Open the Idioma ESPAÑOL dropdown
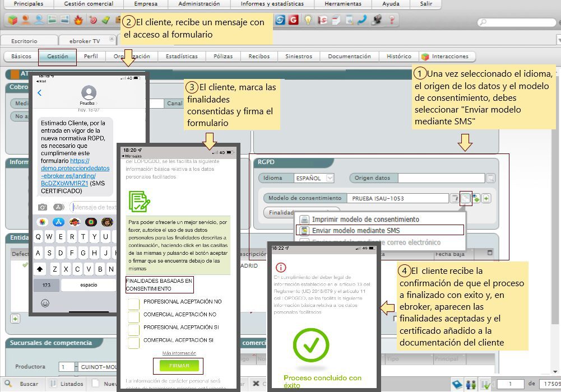The height and width of the screenshot is (392, 561). 330,178
